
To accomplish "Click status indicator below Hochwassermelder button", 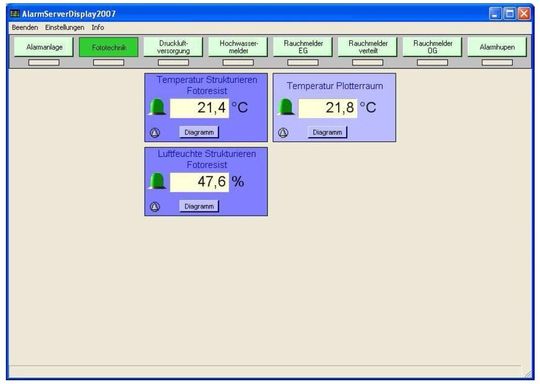I will click(238, 62).
